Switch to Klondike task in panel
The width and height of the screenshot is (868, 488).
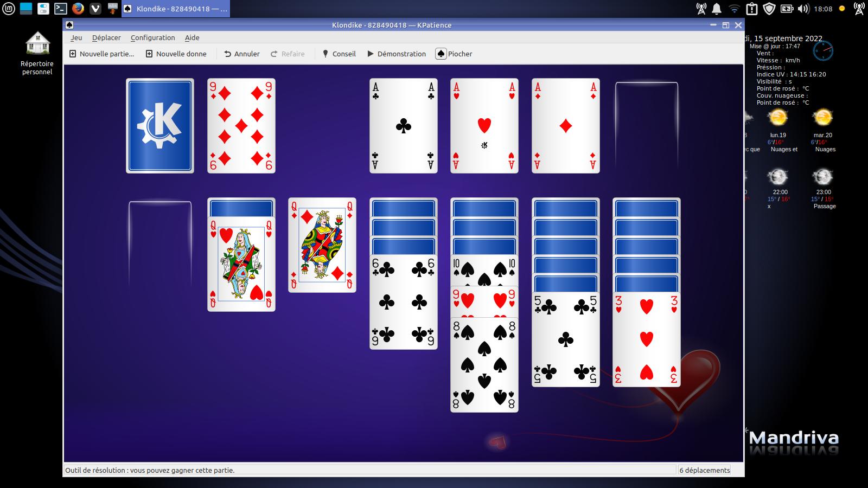coord(176,8)
